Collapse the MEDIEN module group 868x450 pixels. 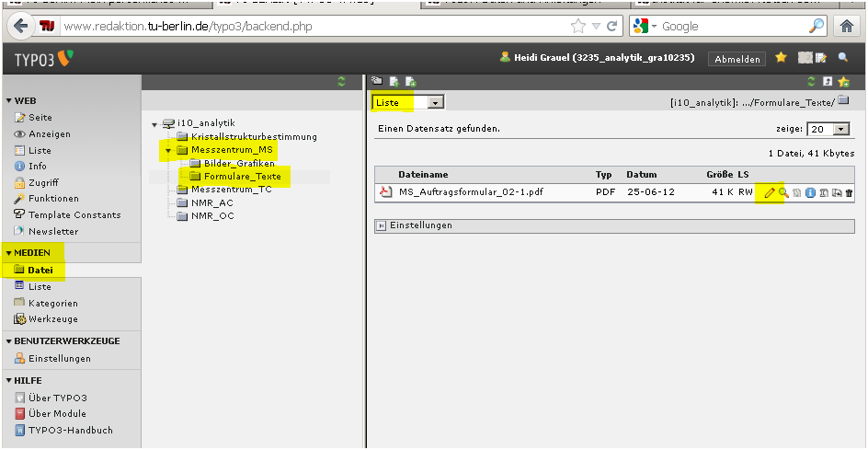tap(9, 253)
